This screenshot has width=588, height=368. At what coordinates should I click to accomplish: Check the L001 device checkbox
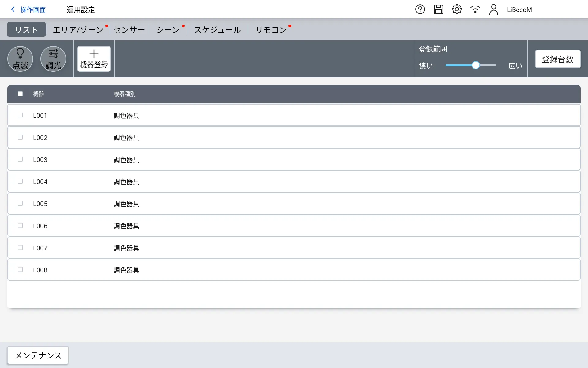point(20,115)
